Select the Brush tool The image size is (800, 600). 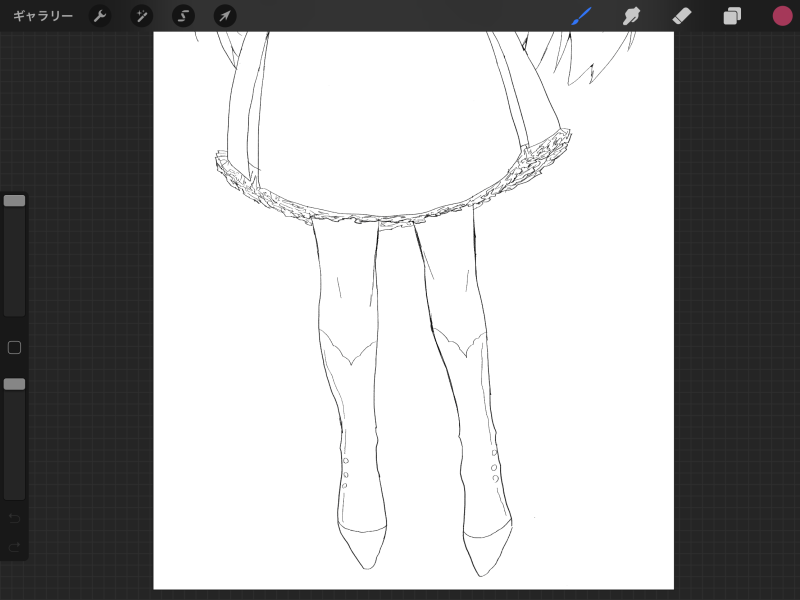pyautogui.click(x=582, y=16)
